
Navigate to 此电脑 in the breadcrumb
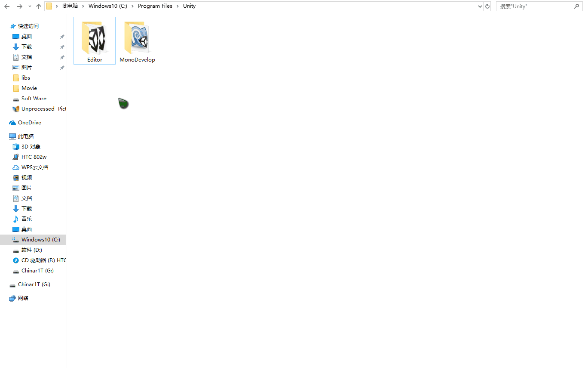70,6
